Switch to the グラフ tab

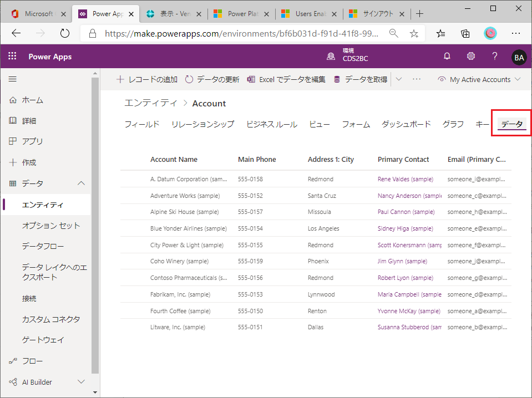[x=453, y=124]
